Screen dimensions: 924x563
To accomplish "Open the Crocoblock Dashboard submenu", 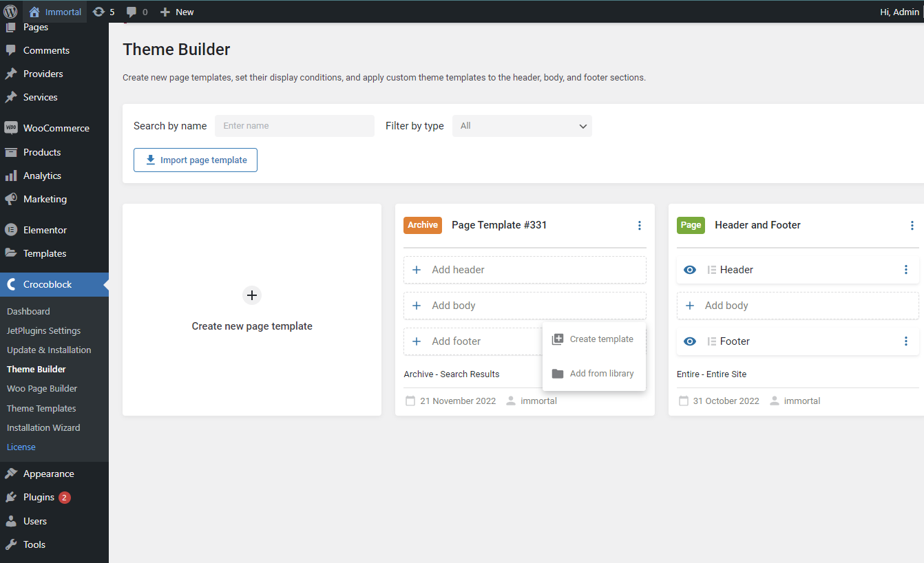I will (28, 311).
